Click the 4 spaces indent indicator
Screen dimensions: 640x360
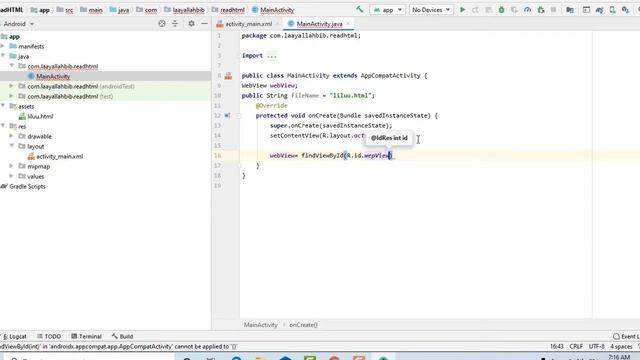[x=621, y=346]
